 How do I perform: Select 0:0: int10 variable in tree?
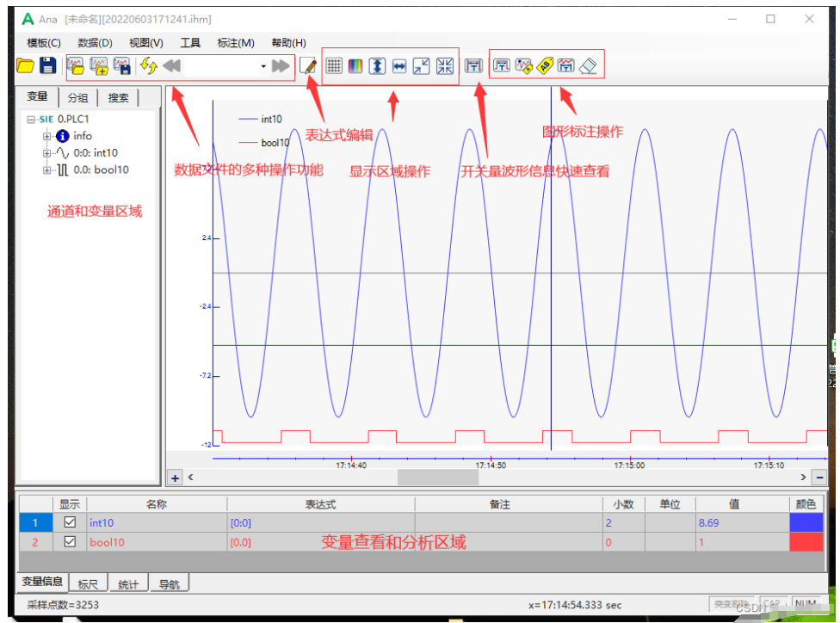coord(96,153)
